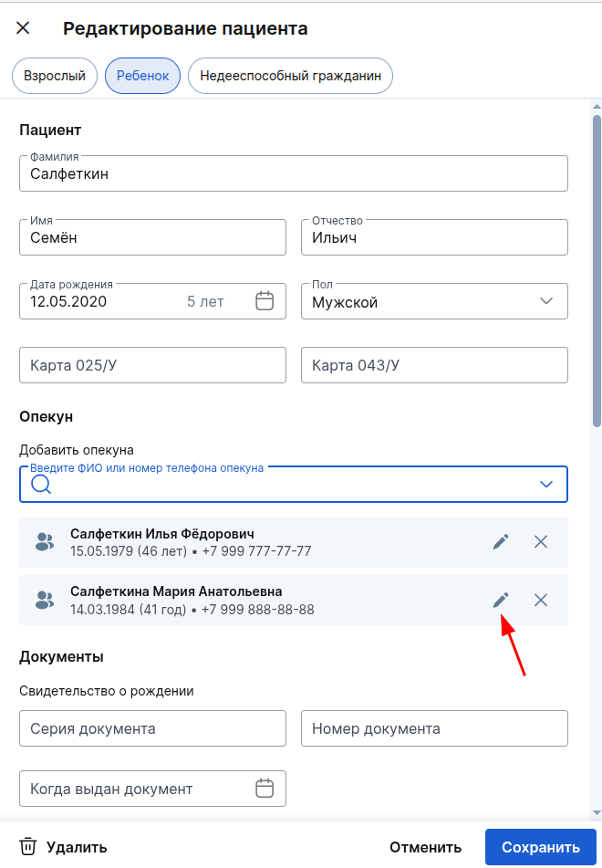This screenshot has height=868, width=602.
Task: Click the Опекун section heading
Action: coord(46,416)
